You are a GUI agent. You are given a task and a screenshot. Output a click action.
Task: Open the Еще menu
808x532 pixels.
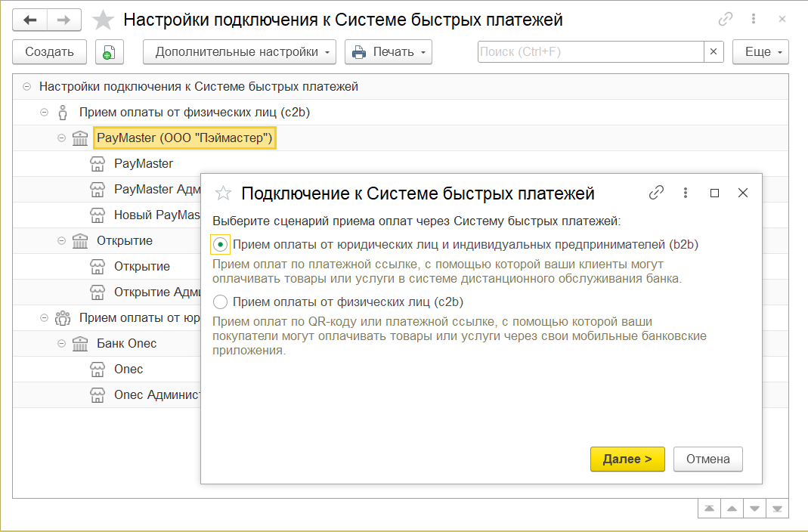(760, 52)
